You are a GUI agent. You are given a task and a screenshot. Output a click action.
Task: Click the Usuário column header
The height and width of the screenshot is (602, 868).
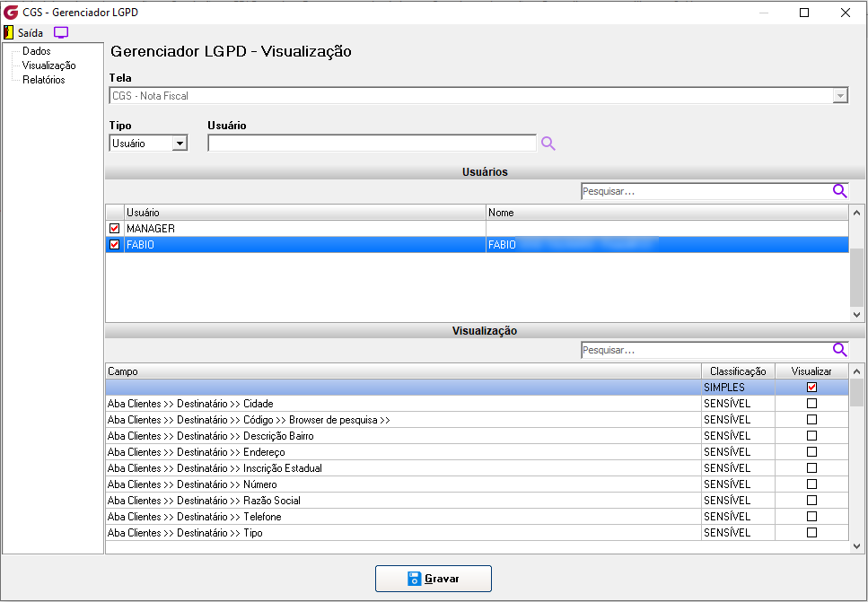click(305, 213)
